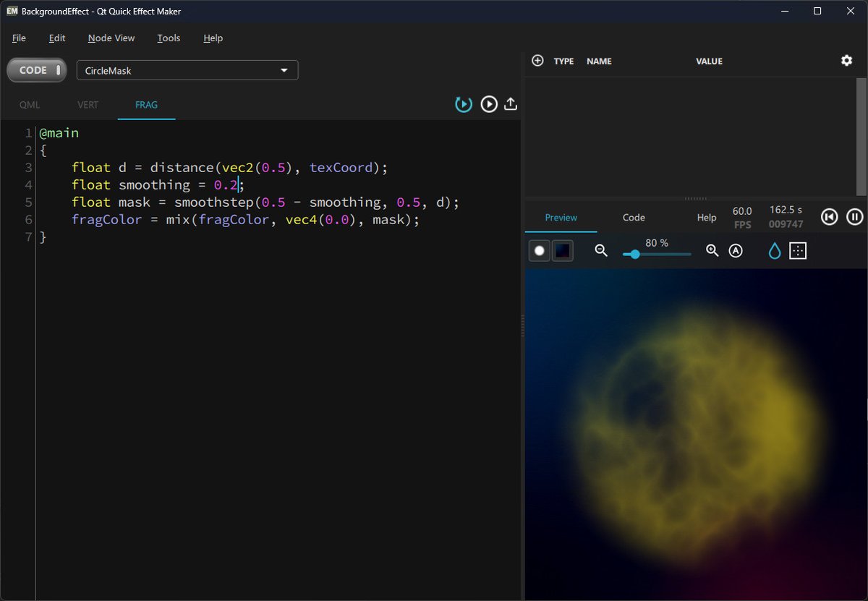The height and width of the screenshot is (601, 868).
Task: Add a new property with plus icon
Action: [537, 61]
